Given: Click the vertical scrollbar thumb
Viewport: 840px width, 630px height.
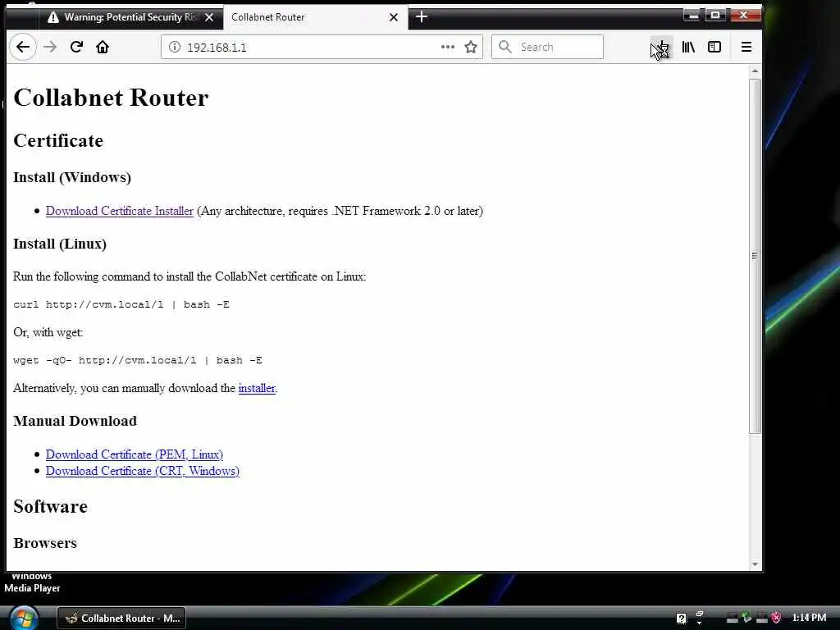Looking at the screenshot, I should pyautogui.click(x=755, y=256).
